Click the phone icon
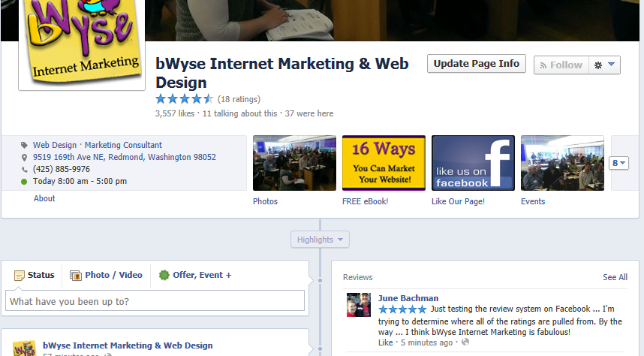 click(x=24, y=170)
